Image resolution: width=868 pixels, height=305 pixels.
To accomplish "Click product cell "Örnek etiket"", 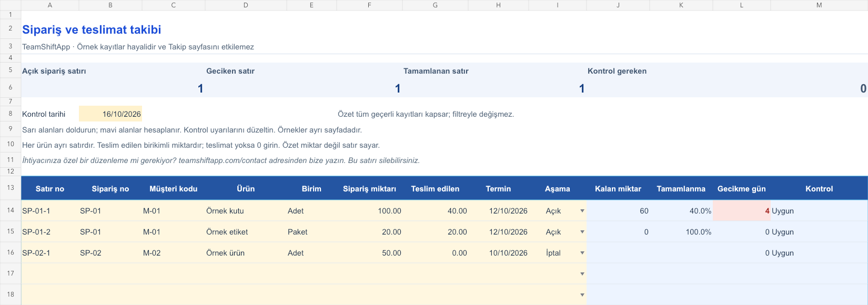I will (246, 232).
